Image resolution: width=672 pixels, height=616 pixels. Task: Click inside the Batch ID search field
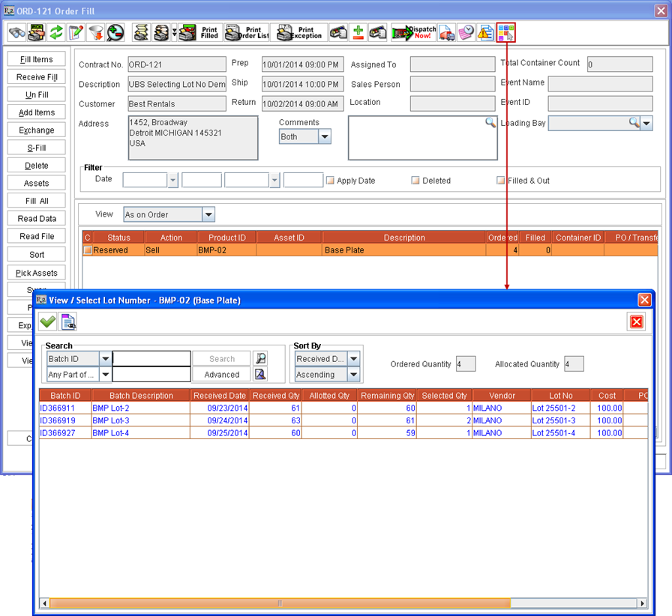tap(153, 358)
